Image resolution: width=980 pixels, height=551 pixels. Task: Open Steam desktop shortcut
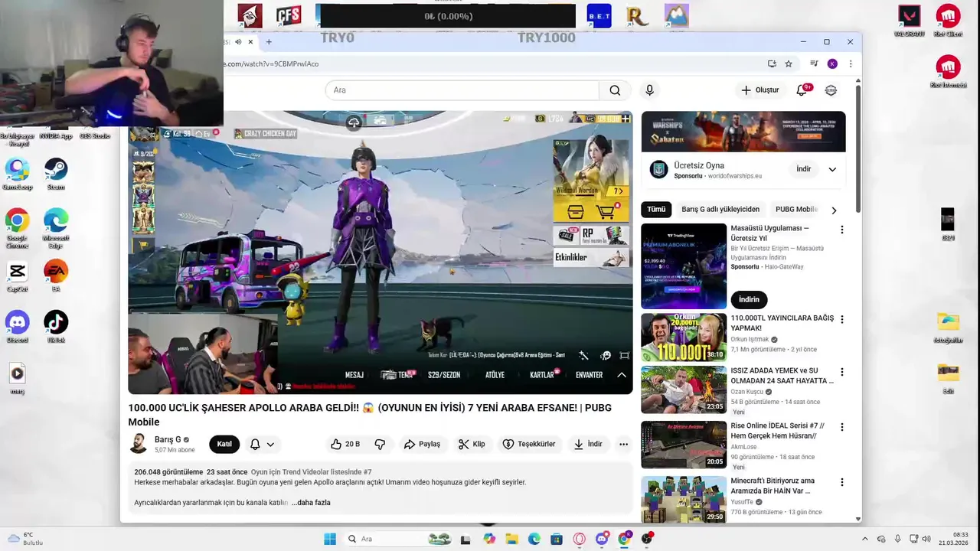pos(56,174)
